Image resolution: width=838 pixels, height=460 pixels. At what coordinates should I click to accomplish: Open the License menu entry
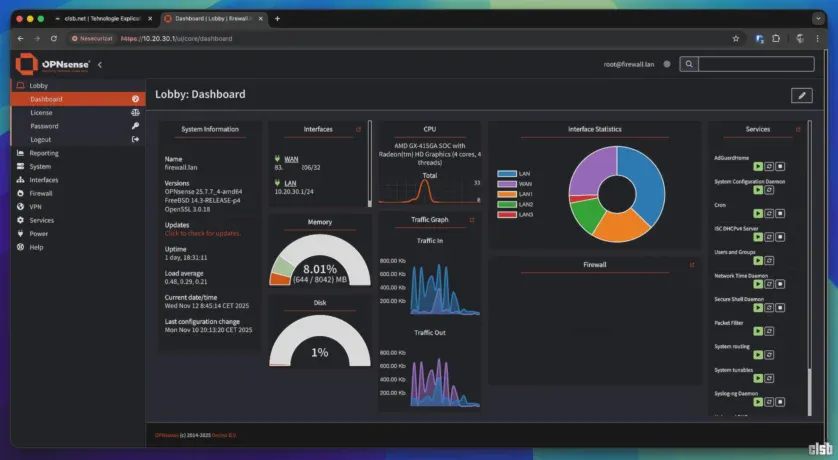coord(78,113)
